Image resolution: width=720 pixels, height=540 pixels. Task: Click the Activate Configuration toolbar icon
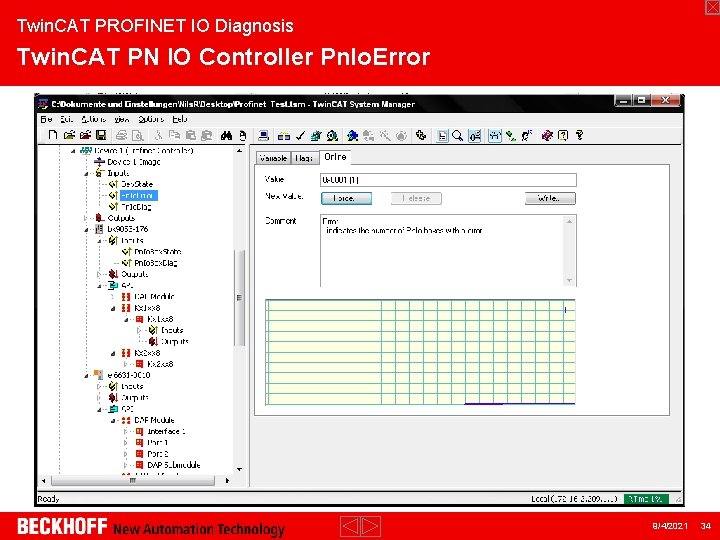(x=316, y=135)
